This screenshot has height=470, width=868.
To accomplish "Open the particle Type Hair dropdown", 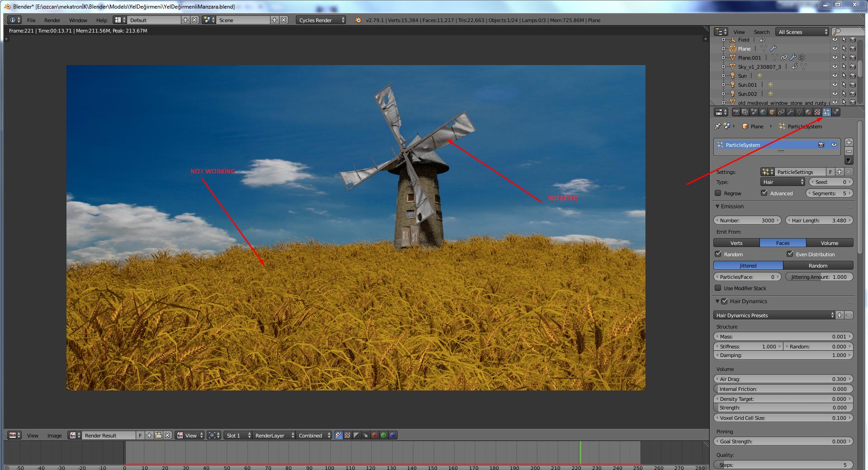I will (783, 182).
